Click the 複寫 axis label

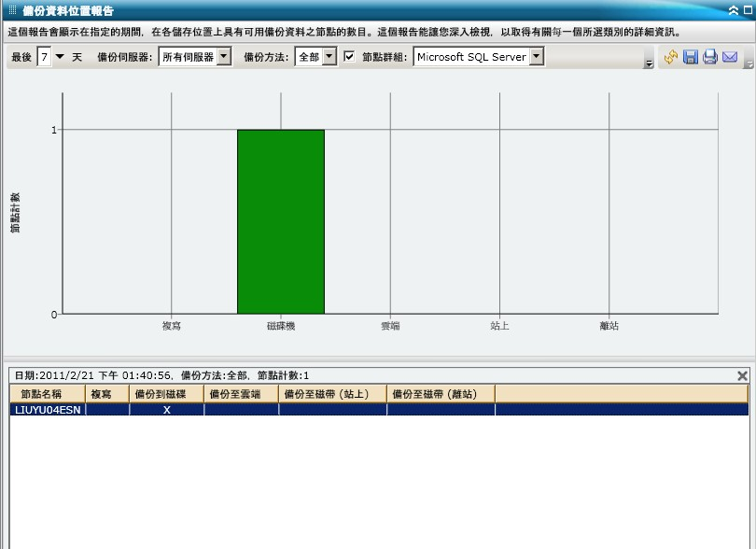pyautogui.click(x=171, y=326)
